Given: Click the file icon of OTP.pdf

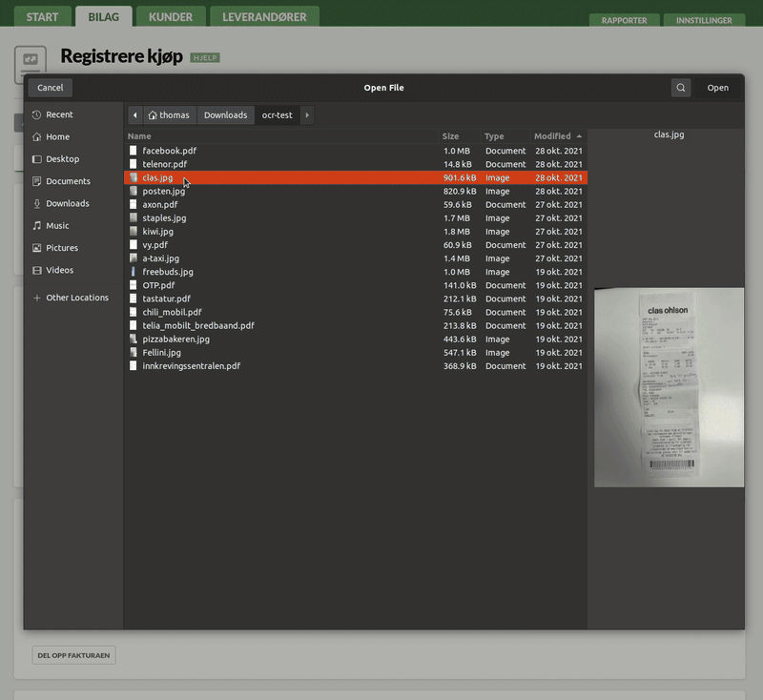Looking at the screenshot, I should (x=133, y=285).
